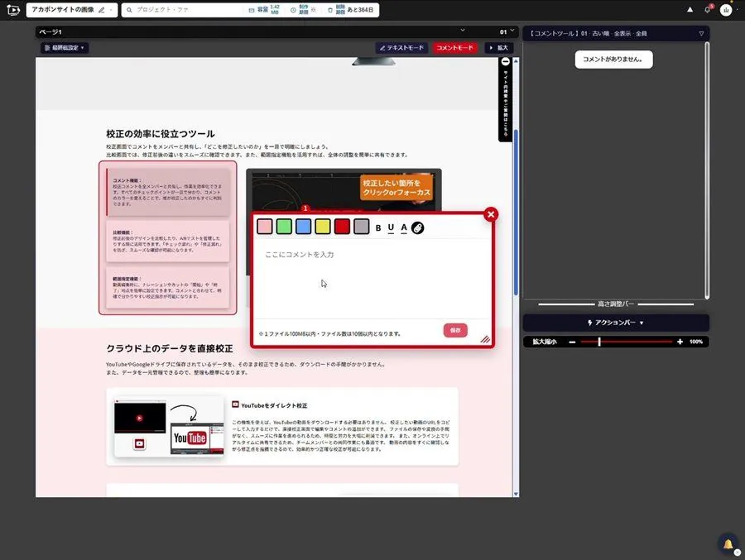Click the page scrollbar up arrow
Viewport: 745px width, 560px height.
click(516, 61)
